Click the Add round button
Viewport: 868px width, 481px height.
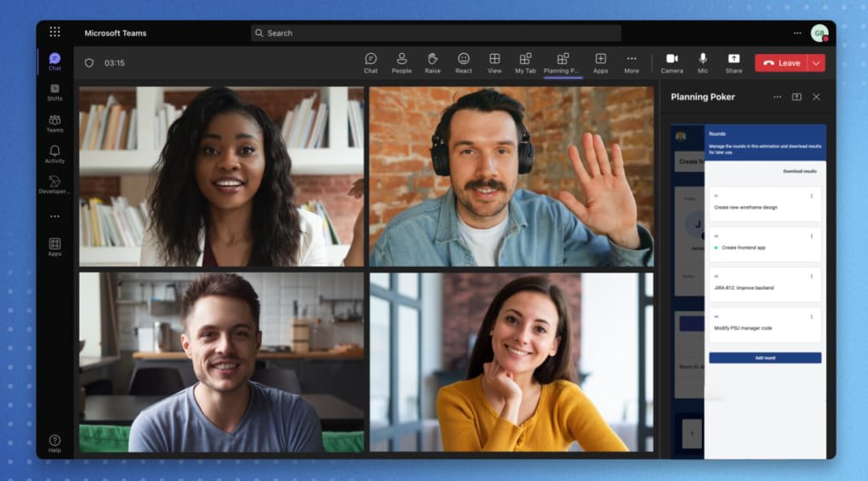click(x=765, y=358)
